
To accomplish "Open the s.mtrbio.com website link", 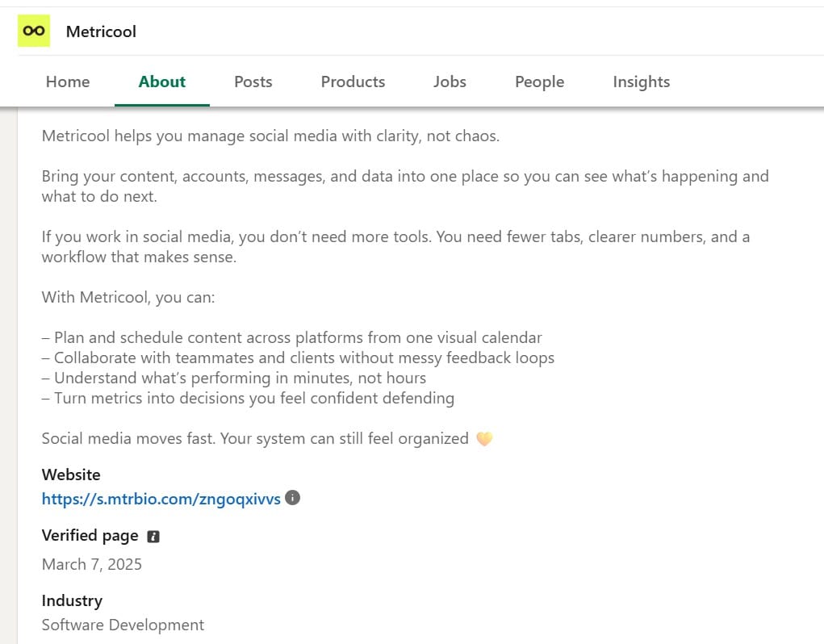I will click(161, 499).
